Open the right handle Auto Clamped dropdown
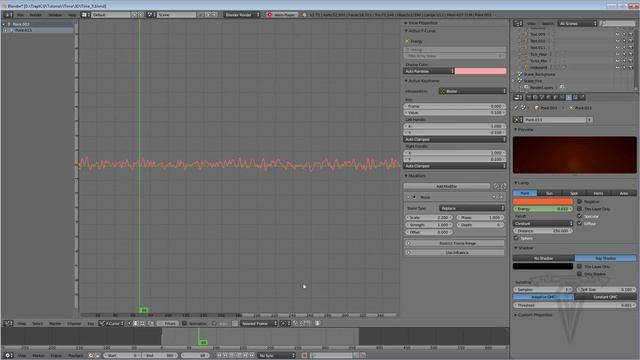The height and width of the screenshot is (360, 640). 455,166
